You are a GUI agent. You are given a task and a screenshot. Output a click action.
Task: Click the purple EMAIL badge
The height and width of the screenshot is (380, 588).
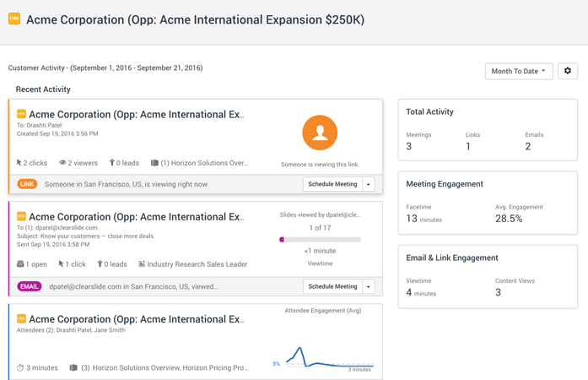point(30,286)
